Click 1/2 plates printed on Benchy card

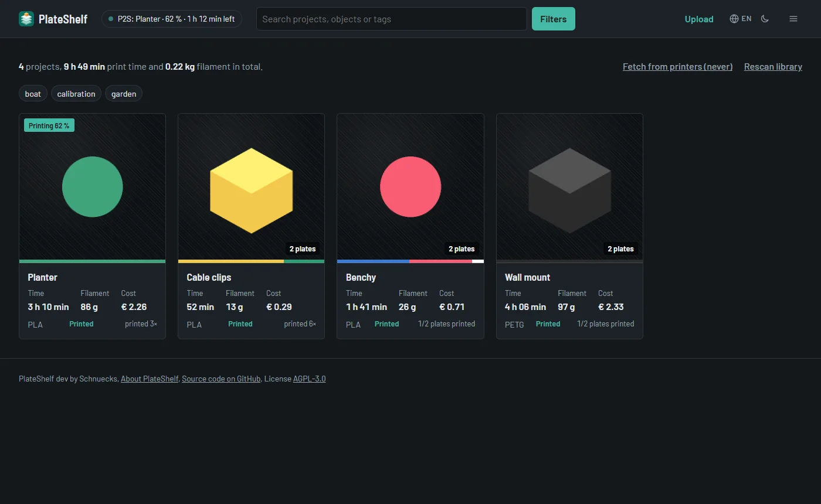[447, 323]
